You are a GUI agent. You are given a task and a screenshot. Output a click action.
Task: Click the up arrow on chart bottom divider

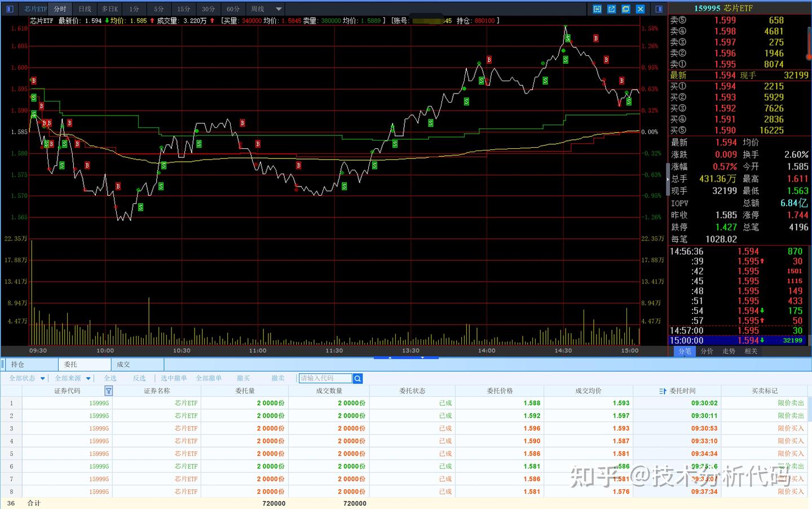click(390, 357)
